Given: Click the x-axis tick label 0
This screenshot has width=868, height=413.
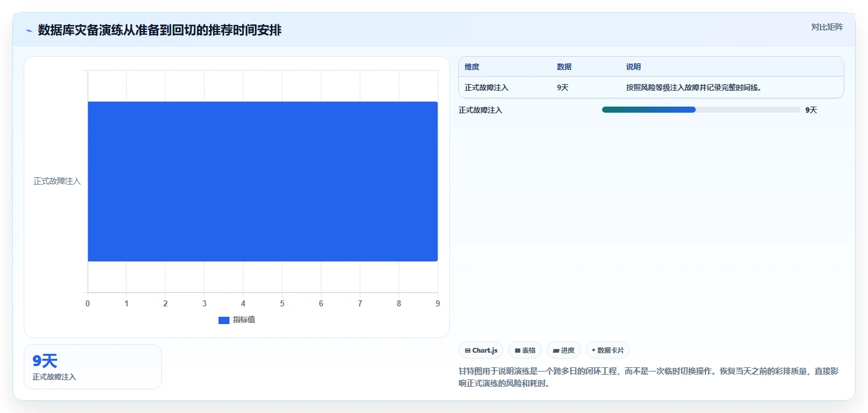Looking at the screenshot, I should [88, 303].
